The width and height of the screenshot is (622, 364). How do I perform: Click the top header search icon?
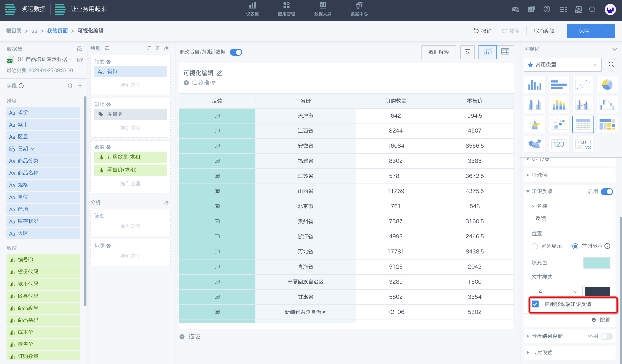click(x=592, y=9)
